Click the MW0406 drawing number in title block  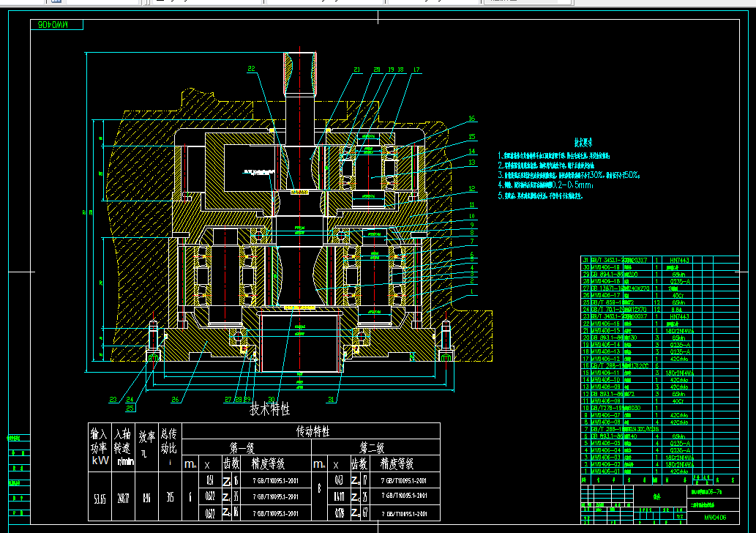pos(715,517)
